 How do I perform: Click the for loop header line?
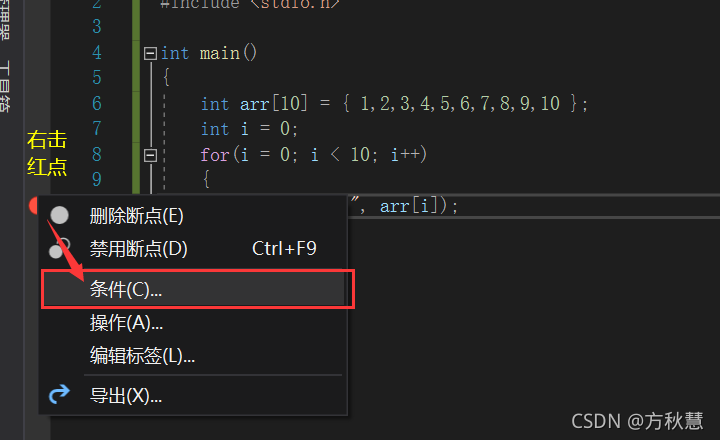point(314,154)
